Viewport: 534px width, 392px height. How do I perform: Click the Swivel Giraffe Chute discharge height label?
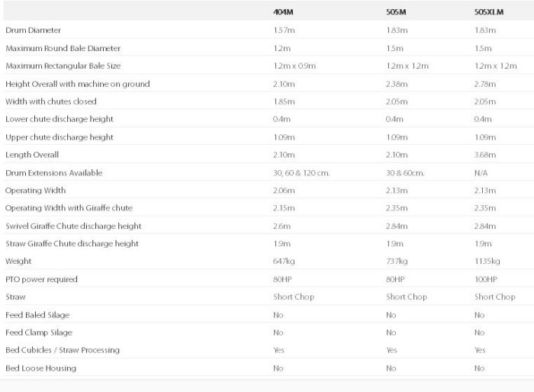coord(73,226)
